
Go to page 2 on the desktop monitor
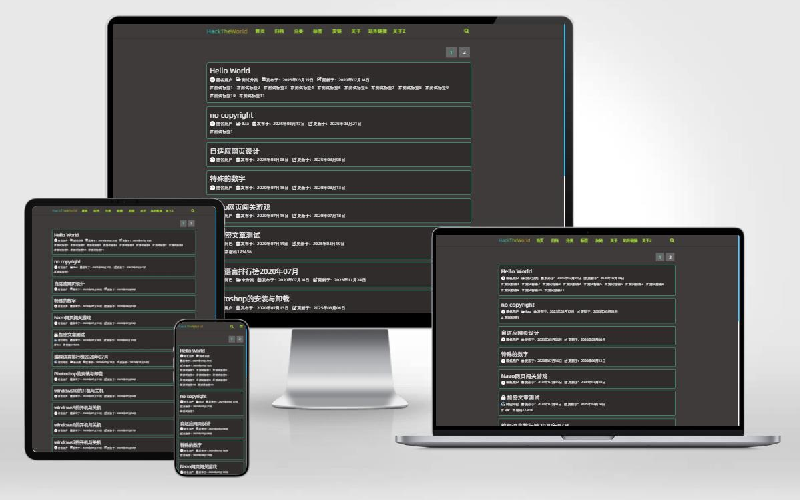point(464,52)
